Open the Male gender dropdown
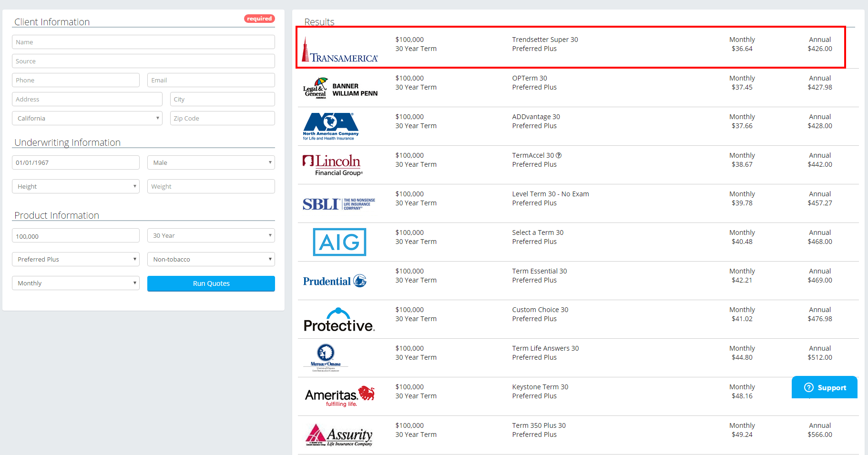The image size is (868, 455). pyautogui.click(x=211, y=162)
